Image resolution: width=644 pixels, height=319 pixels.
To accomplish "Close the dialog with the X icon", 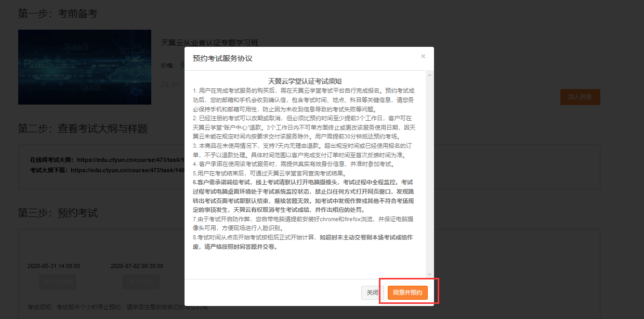I will coord(423,56).
